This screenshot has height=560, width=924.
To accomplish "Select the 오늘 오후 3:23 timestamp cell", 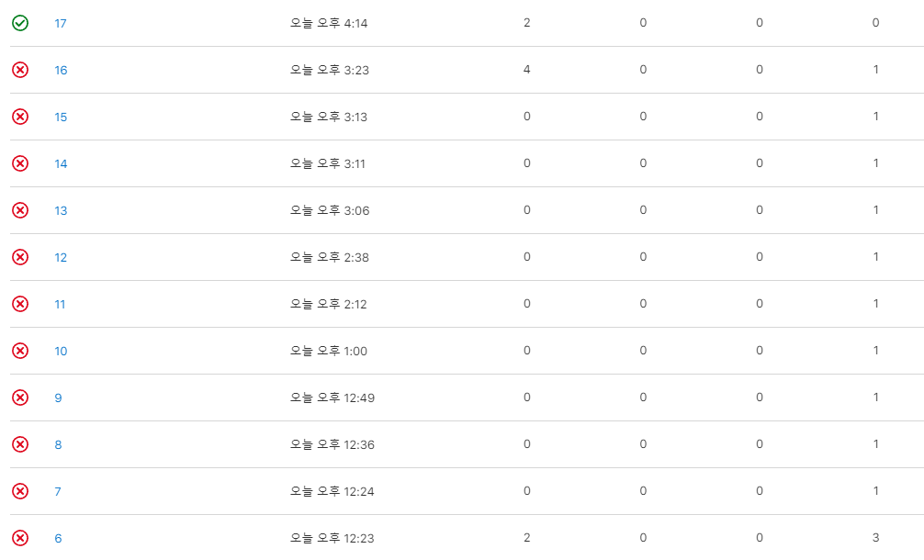I will pyautogui.click(x=330, y=70).
